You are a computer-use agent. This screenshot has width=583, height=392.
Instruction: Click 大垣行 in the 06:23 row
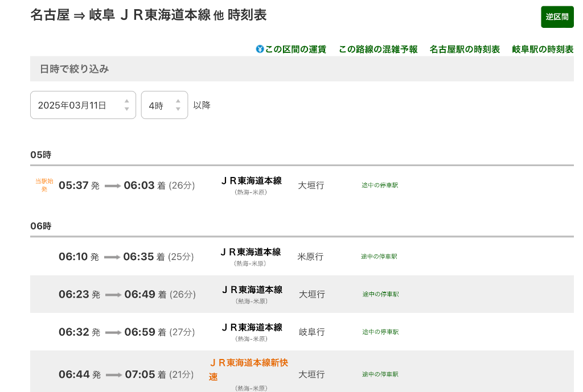[312, 294]
